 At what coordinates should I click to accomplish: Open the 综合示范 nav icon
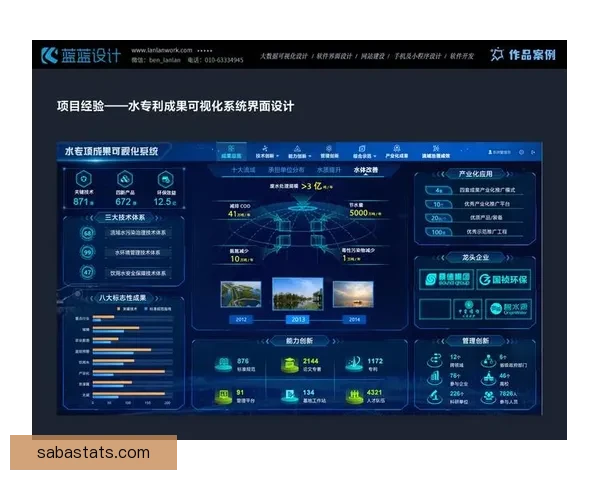pos(362,149)
